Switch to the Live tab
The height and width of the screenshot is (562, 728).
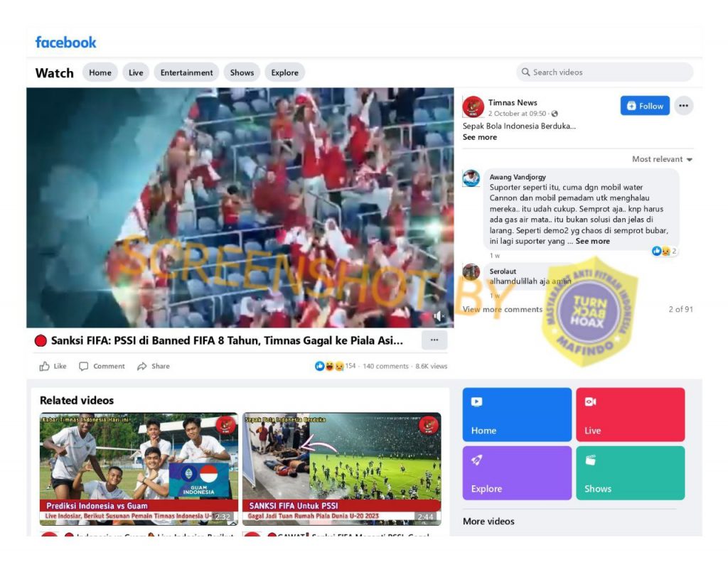(x=136, y=72)
